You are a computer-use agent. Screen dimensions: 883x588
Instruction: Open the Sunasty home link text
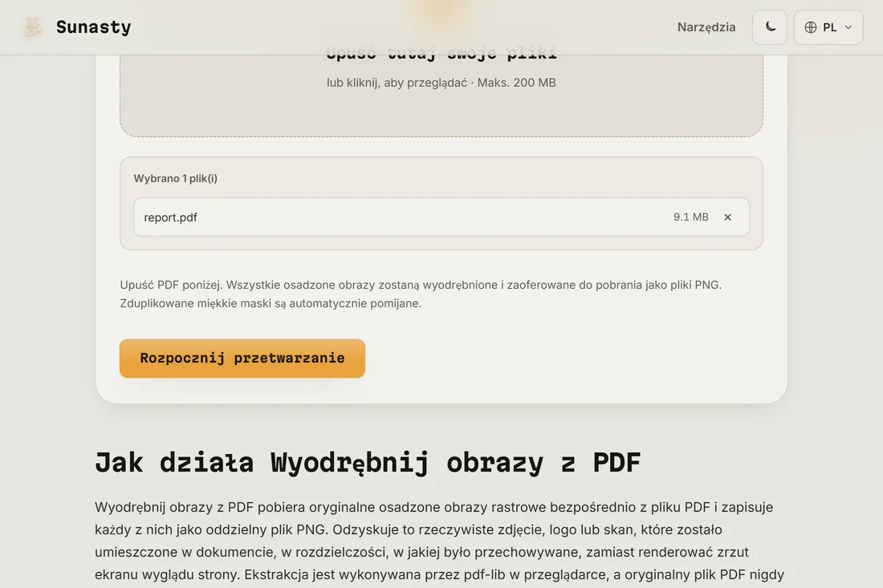93,27
